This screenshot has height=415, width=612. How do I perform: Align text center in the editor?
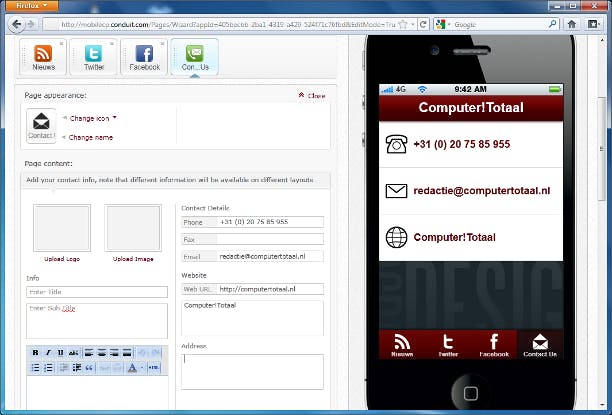point(101,353)
